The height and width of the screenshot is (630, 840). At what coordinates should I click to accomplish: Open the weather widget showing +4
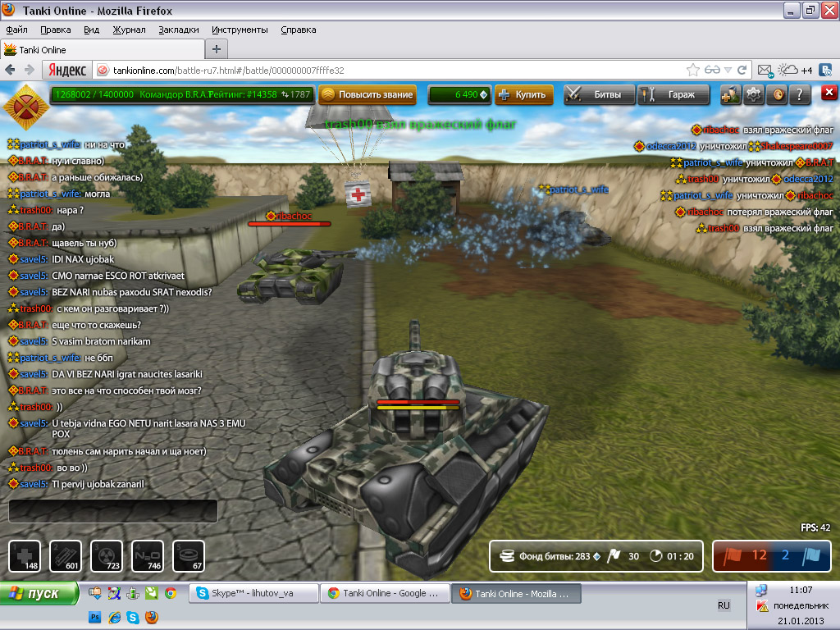point(796,71)
